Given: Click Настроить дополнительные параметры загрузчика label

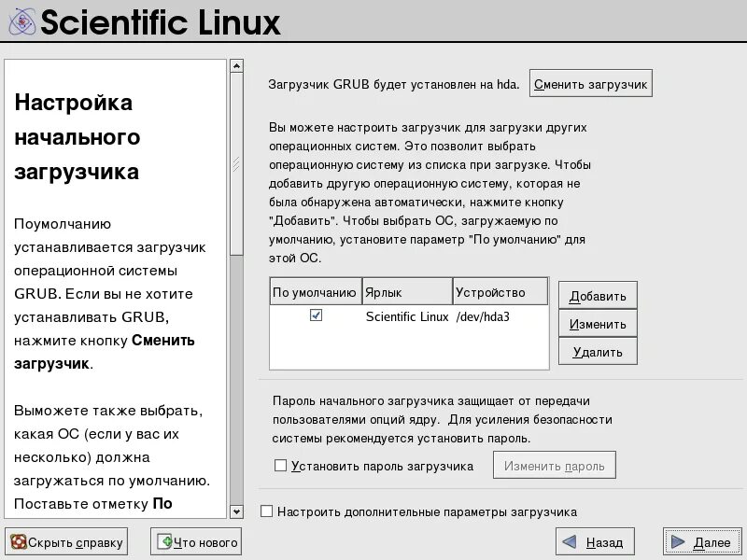Looking at the screenshot, I should point(427,511).
